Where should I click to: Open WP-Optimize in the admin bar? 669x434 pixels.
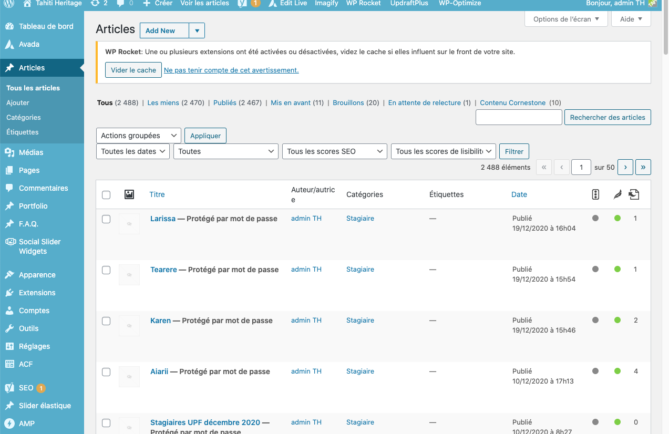click(460, 3)
